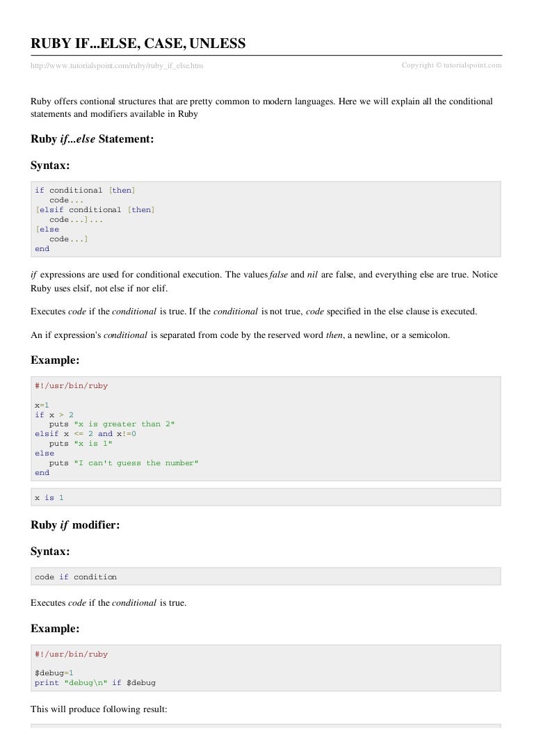Click the page title RUBY IF...ELSE, CASE, UNLESS

point(138,43)
